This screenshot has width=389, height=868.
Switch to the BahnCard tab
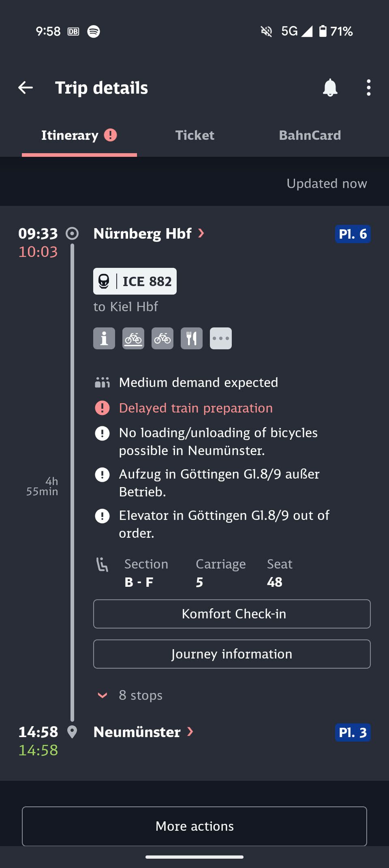pyautogui.click(x=310, y=135)
